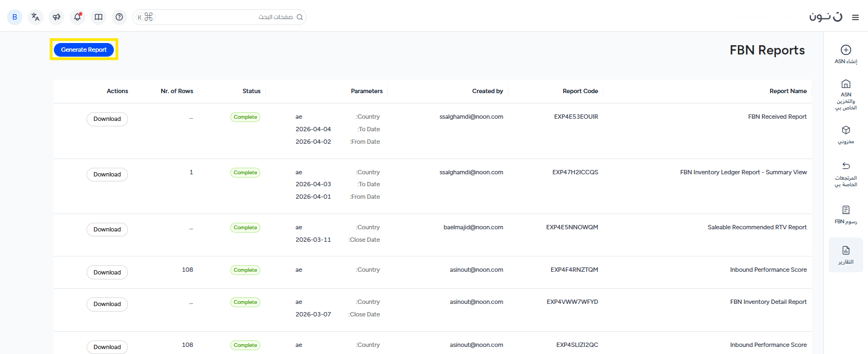This screenshot has width=868, height=354.
Task: Click the noon logo
Action: point(826,17)
